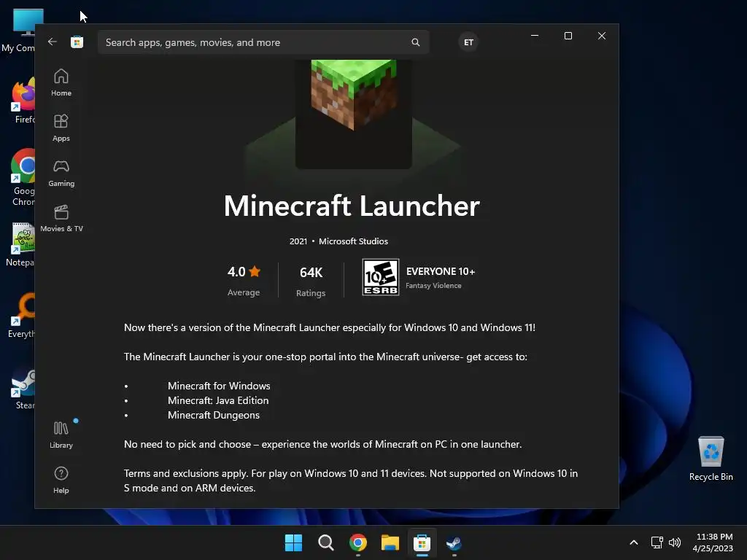Open Google Chrome from the taskbar
Screen dimensions: 747x560
(x=357, y=542)
